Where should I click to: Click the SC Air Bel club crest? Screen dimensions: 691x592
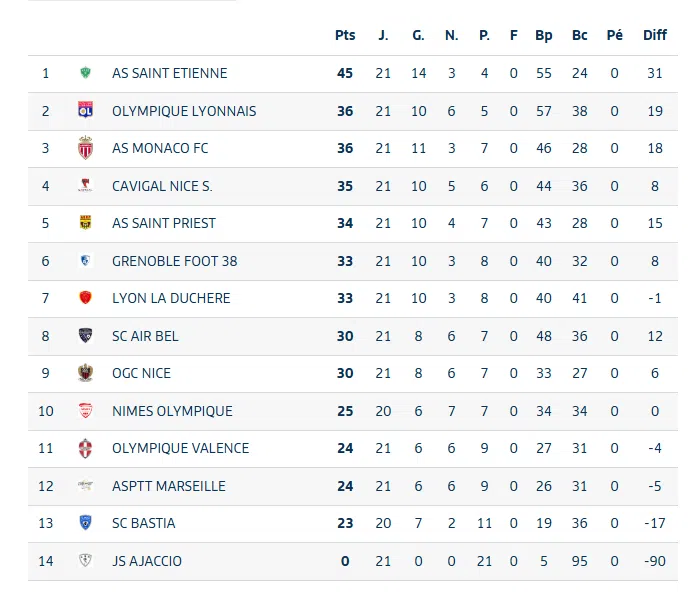(x=85, y=336)
